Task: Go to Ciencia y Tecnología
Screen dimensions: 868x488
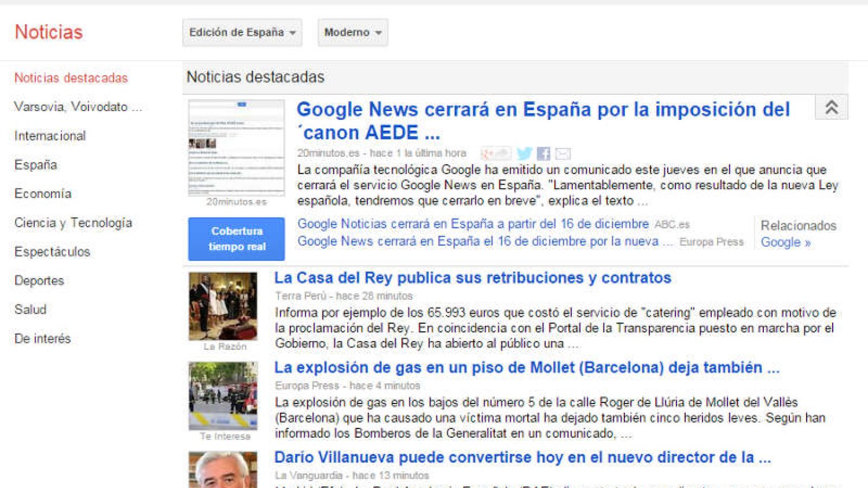Action: click(x=73, y=223)
